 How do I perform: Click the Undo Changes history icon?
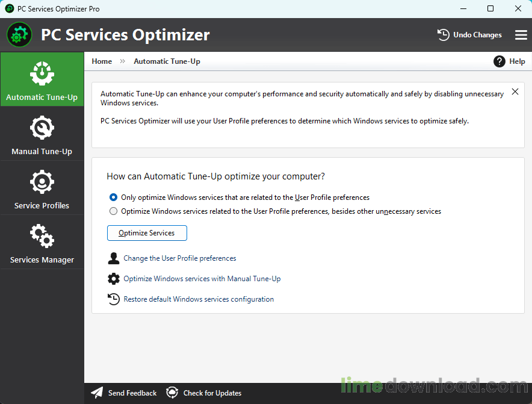pyautogui.click(x=444, y=35)
